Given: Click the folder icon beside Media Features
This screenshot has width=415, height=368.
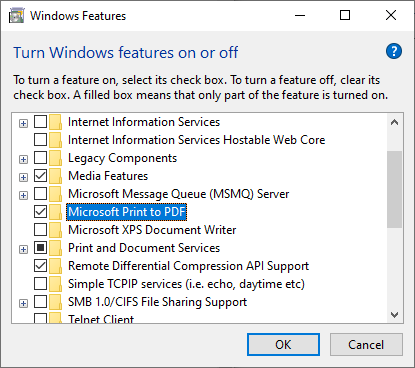Looking at the screenshot, I should [55, 176].
